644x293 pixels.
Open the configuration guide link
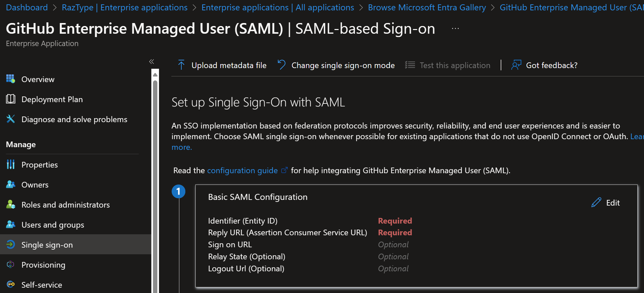click(x=242, y=171)
